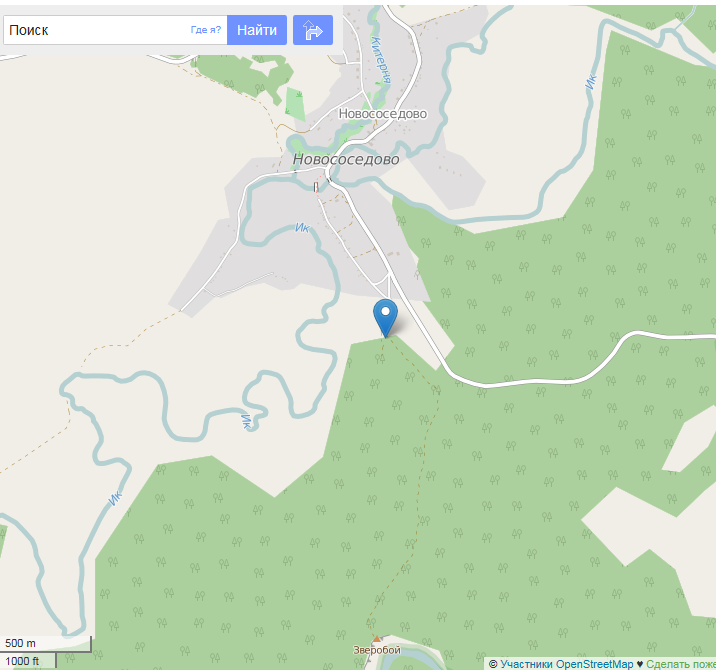The image size is (716, 670).
Task: Click the italic Новоселедово village label
Action: click(346, 159)
